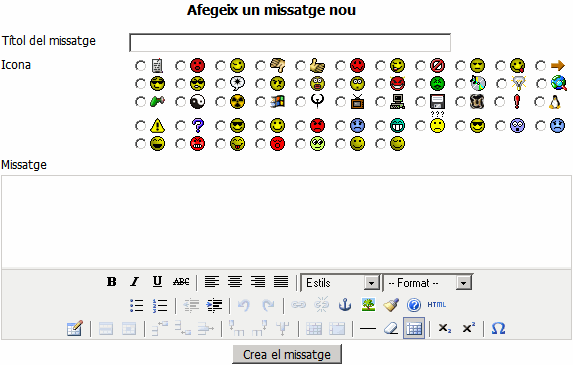Click the Crea el missatge button
This screenshot has height=365, width=573.
click(287, 354)
